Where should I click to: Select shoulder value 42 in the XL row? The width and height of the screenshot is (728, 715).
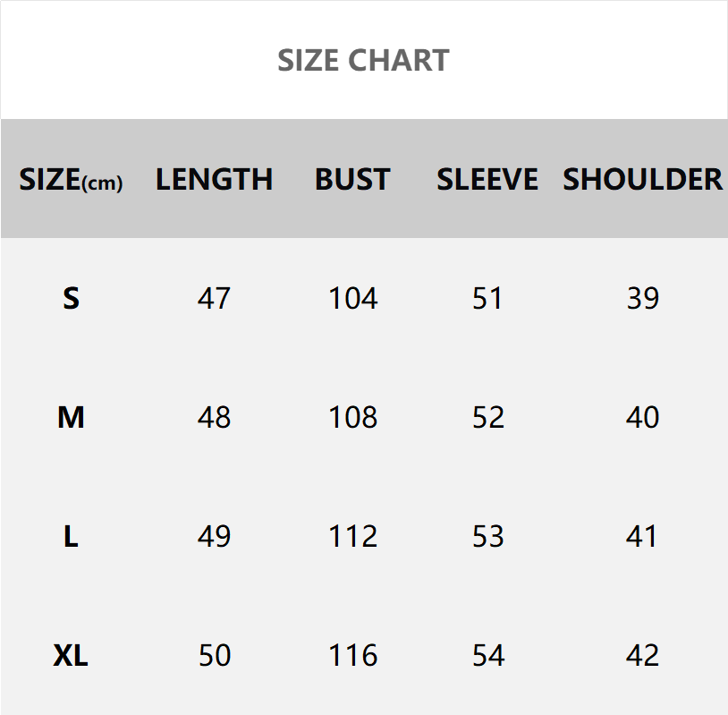pos(642,656)
